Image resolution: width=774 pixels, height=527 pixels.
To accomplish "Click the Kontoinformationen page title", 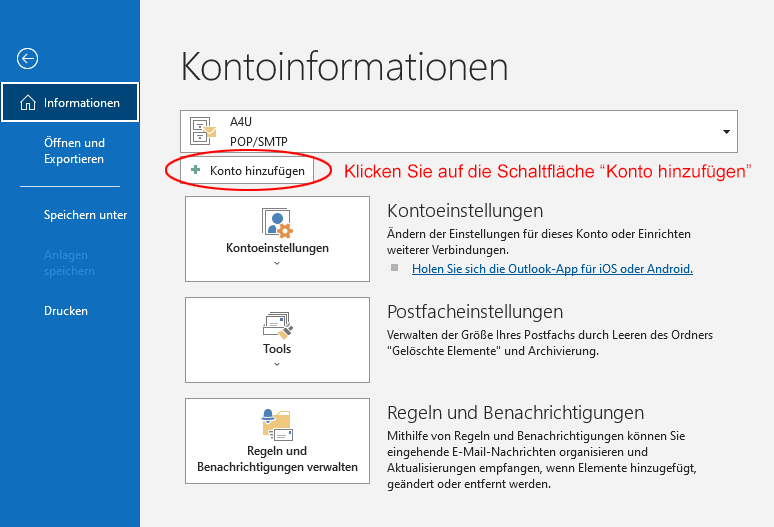I will tap(344, 67).
